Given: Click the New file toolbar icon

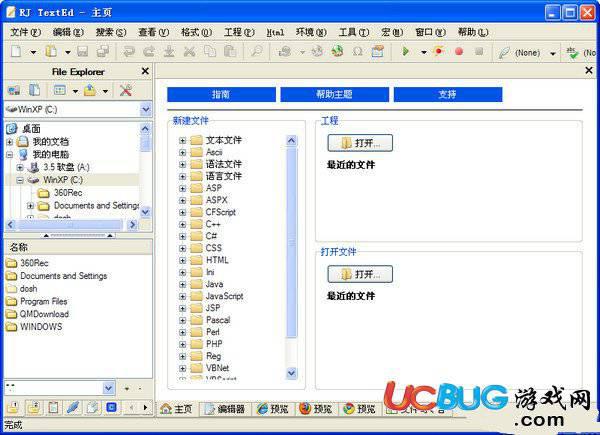Looking at the screenshot, I should pyautogui.click(x=16, y=51).
